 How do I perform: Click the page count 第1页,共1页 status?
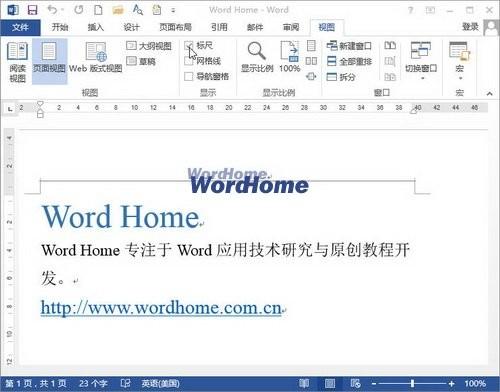36,383
